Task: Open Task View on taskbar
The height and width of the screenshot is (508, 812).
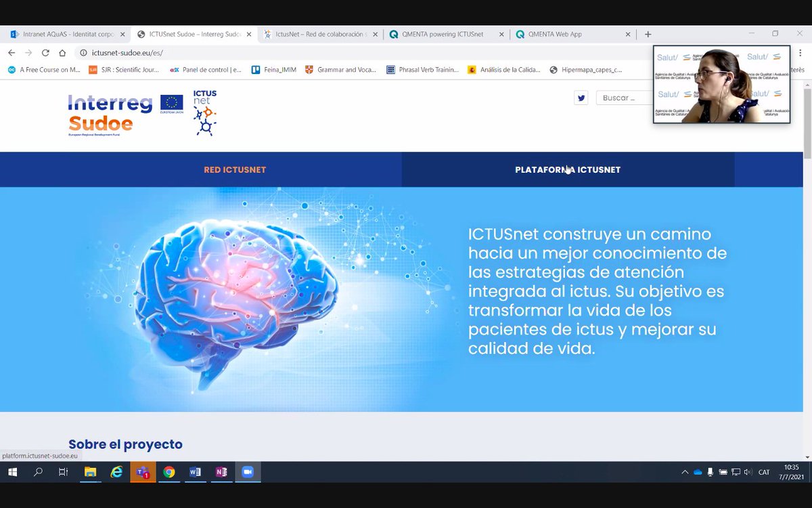Action: click(63, 472)
